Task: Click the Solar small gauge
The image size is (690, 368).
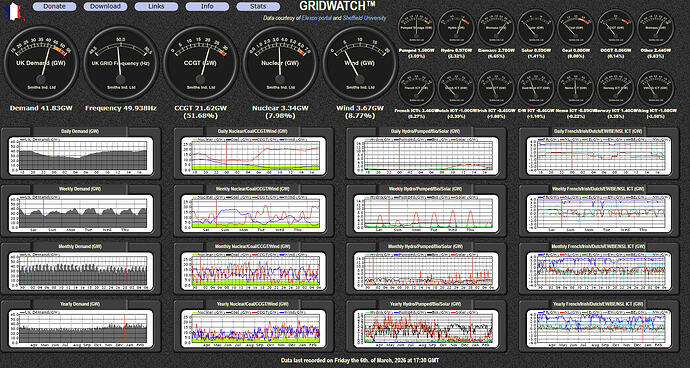Action: 536,27
